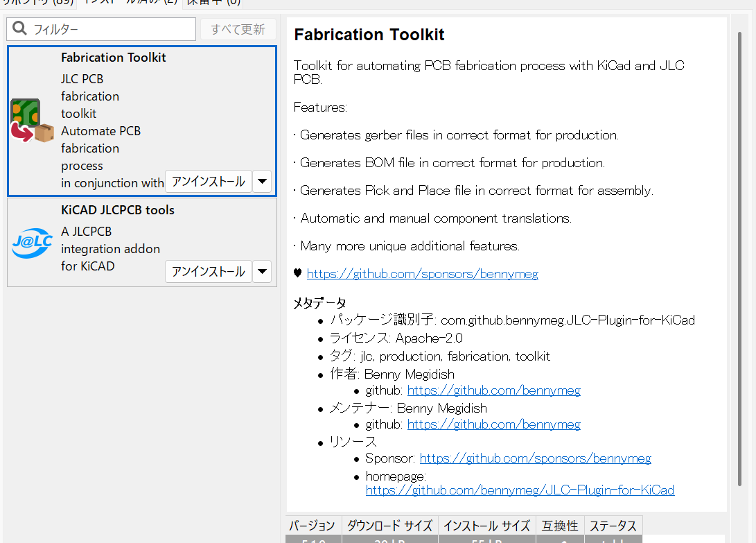This screenshot has height=543, width=756.
Task: Click the タグ: jlc, production line
Action: tap(440, 356)
